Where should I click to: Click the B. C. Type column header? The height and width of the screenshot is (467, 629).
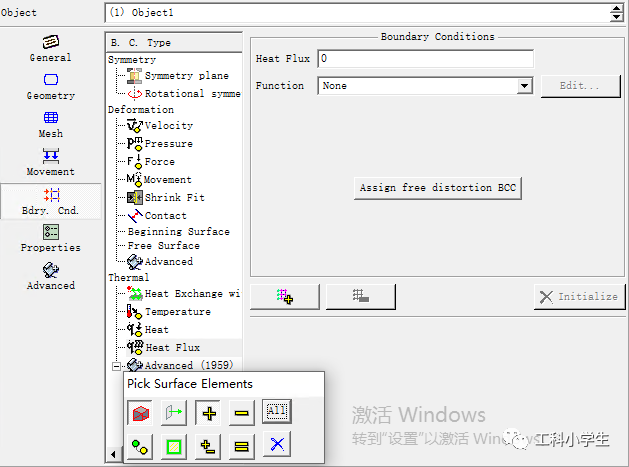tap(174, 43)
